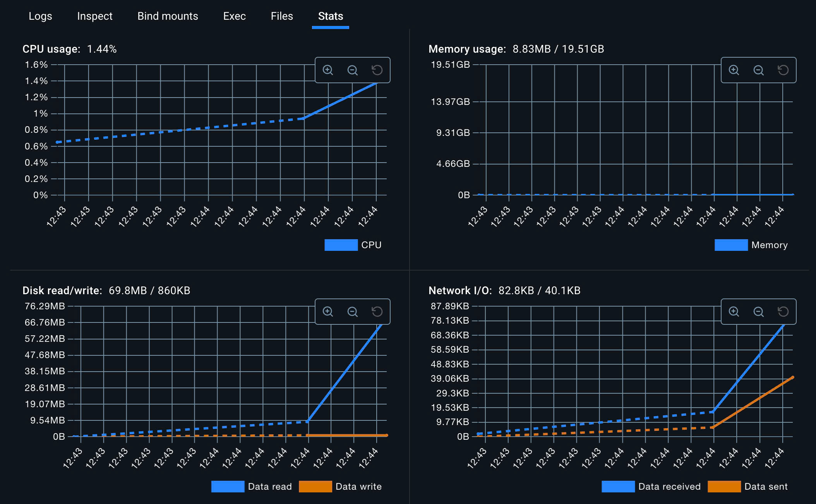Zoom out on the Memory usage chart
816x504 pixels.
point(759,70)
